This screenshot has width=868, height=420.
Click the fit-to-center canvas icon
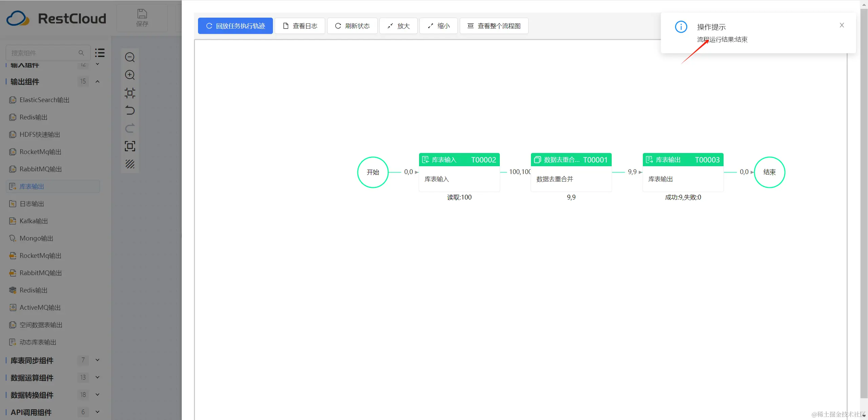(x=130, y=93)
